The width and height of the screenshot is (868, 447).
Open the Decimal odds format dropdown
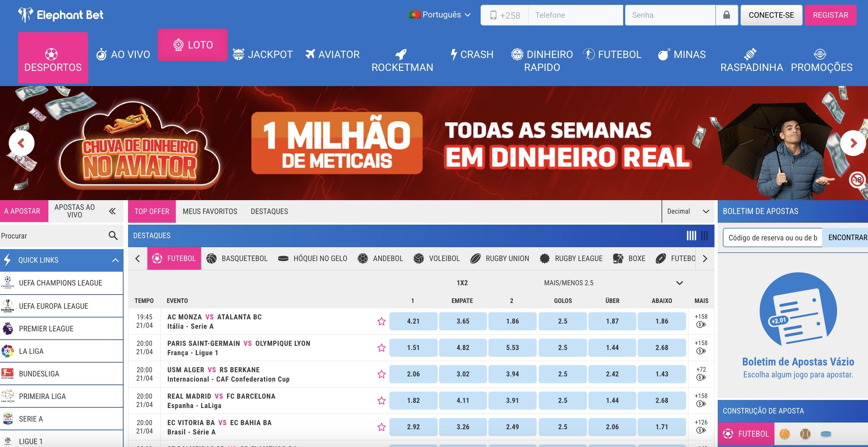pyautogui.click(x=688, y=211)
